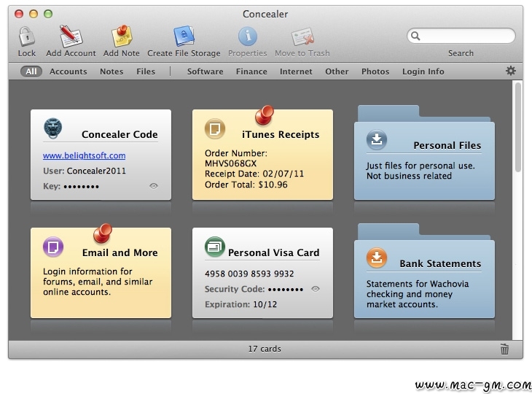This screenshot has height=394, width=532.
Task: Click the magnifier icon in search field
Action: [x=415, y=36]
